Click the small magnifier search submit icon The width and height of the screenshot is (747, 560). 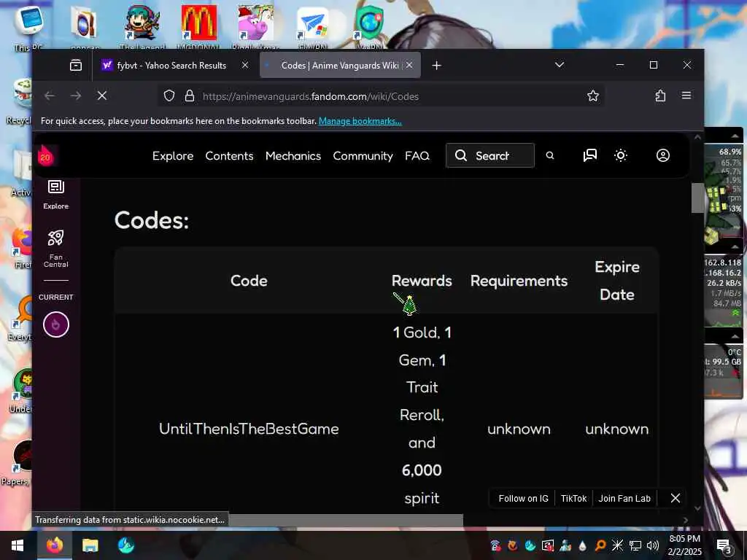pos(550,155)
